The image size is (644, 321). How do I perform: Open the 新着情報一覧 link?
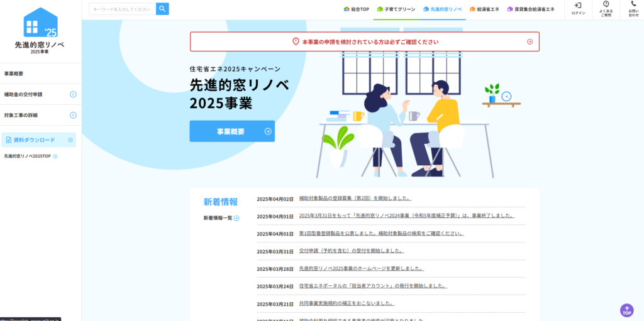click(218, 218)
